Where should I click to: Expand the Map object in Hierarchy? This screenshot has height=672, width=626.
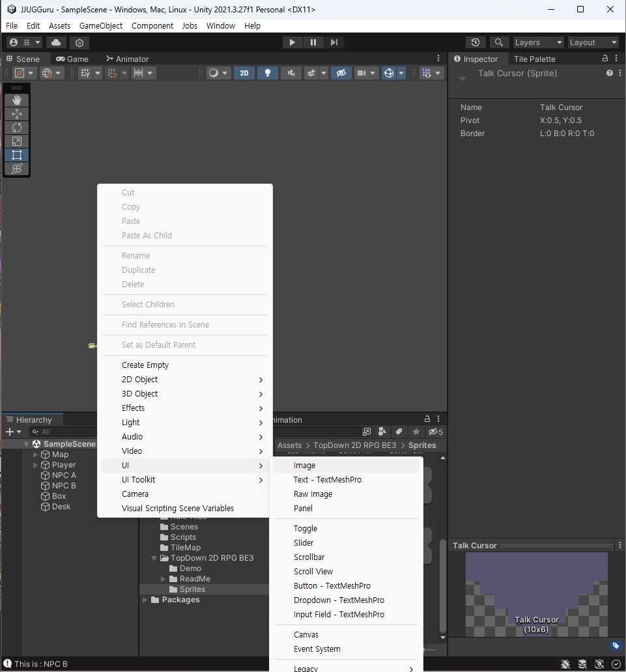(36, 455)
